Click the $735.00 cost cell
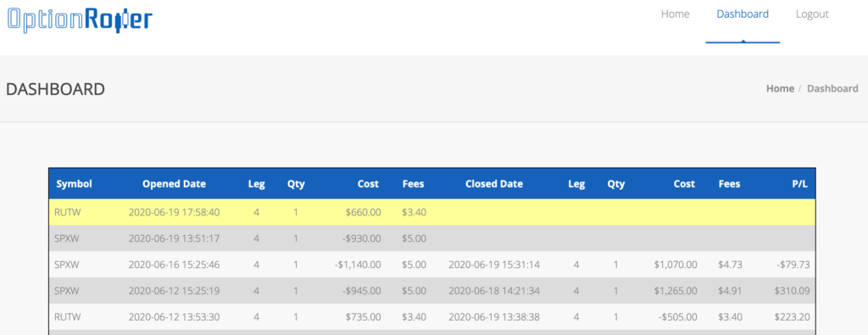The width and height of the screenshot is (868, 335). point(363,317)
